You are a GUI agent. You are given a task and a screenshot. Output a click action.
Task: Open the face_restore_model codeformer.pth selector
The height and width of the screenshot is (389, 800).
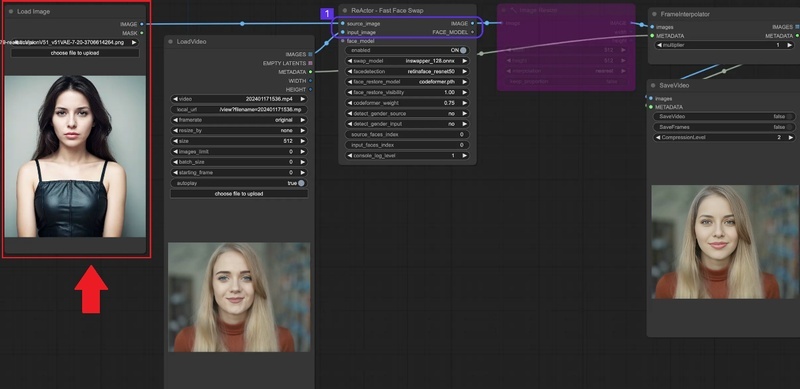[x=408, y=82]
